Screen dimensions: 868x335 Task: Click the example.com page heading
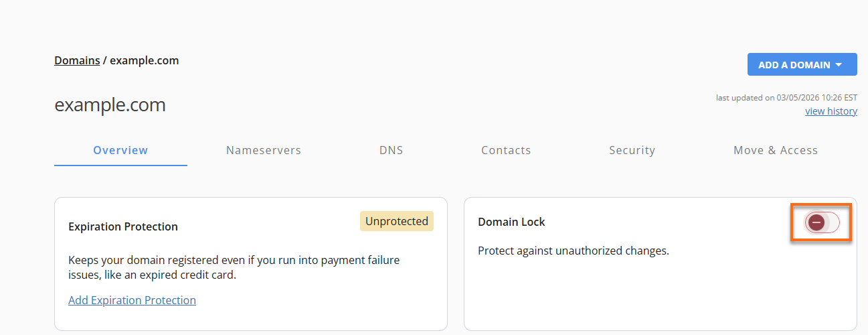click(x=110, y=105)
